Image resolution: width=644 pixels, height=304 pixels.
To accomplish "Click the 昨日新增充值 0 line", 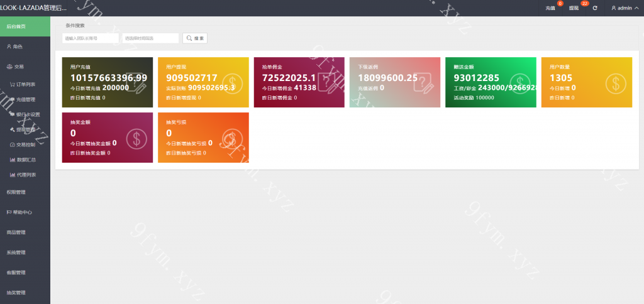I will click(x=88, y=97).
